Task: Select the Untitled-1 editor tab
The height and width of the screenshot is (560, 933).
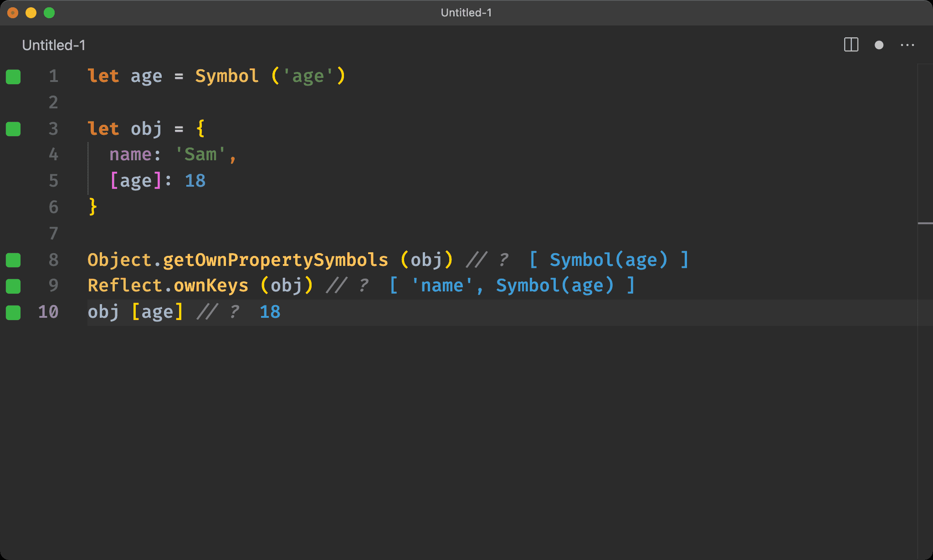Action: [54, 45]
